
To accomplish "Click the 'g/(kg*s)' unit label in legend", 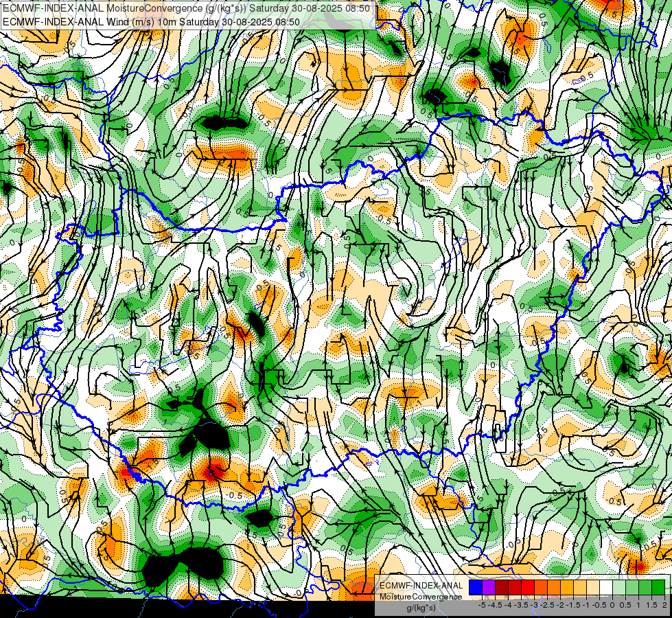I will 421,608.
